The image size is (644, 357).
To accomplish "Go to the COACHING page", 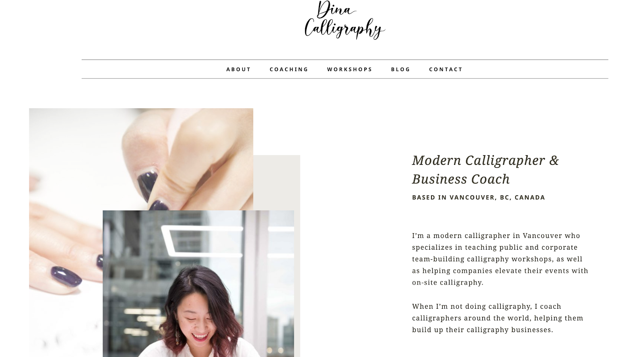I will coord(289,69).
